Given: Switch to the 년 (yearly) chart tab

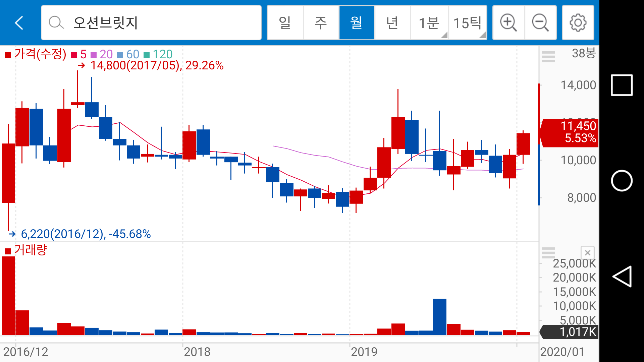Looking at the screenshot, I should click(392, 23).
